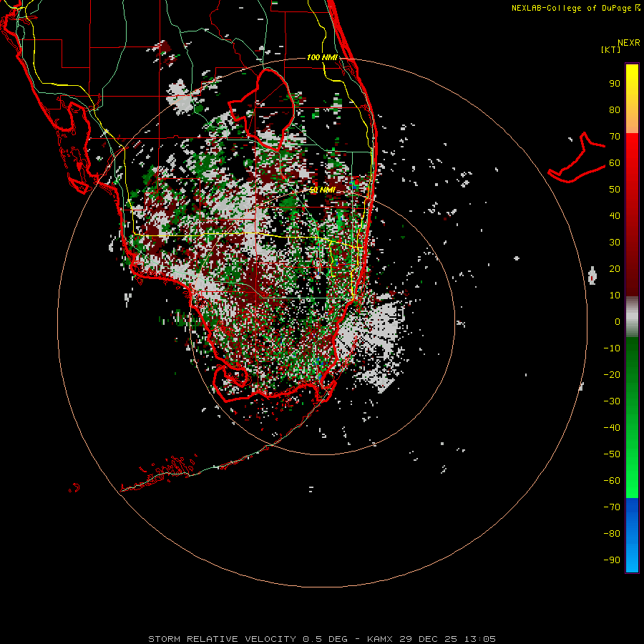644x644 pixels.
Task: Click the NEXLAB-College of DuPage title text
Action: pyautogui.click(x=575, y=8)
